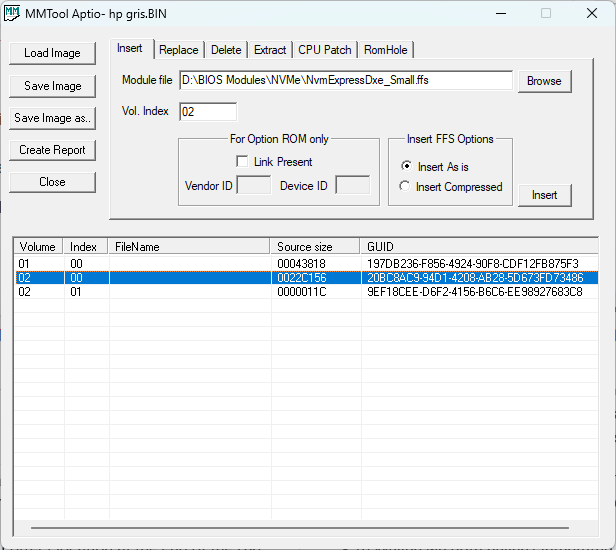Open the RomHole tab
The image size is (616, 550).
[386, 50]
